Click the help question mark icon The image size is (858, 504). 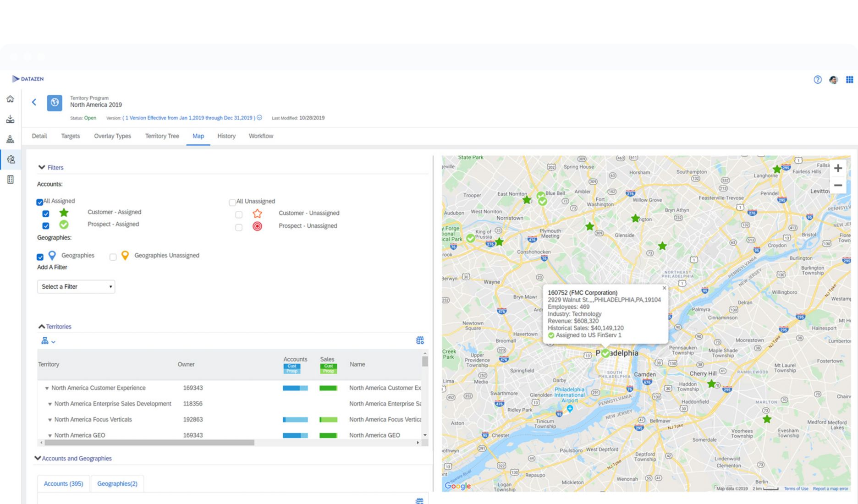click(818, 79)
